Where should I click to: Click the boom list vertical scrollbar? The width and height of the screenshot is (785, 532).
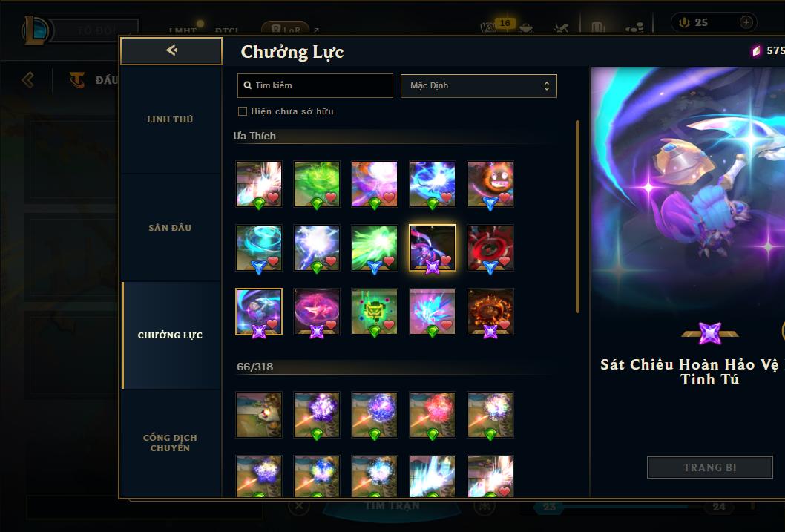coord(577,216)
